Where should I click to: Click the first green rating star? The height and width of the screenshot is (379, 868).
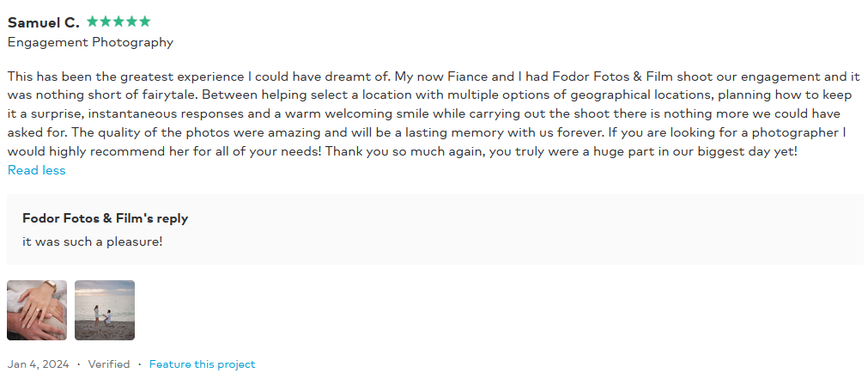pos(93,21)
